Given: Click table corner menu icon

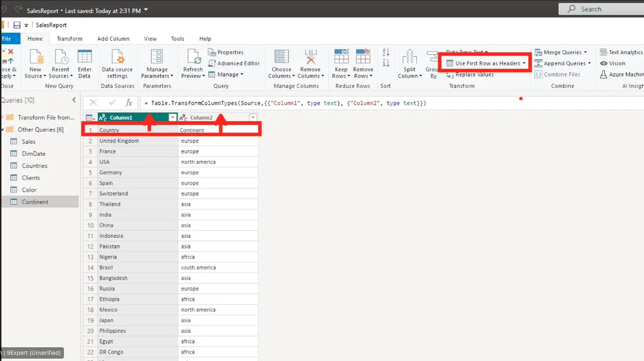Looking at the screenshot, I should (90, 117).
